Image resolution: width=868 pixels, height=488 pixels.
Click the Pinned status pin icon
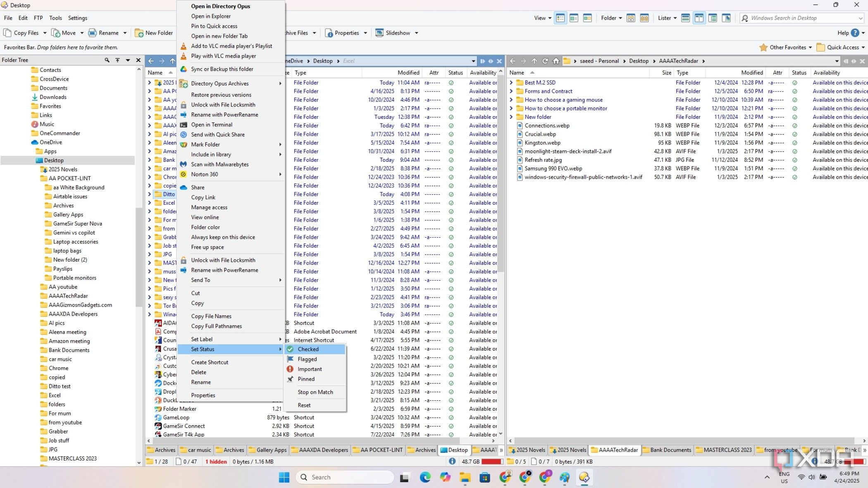pyautogui.click(x=290, y=379)
